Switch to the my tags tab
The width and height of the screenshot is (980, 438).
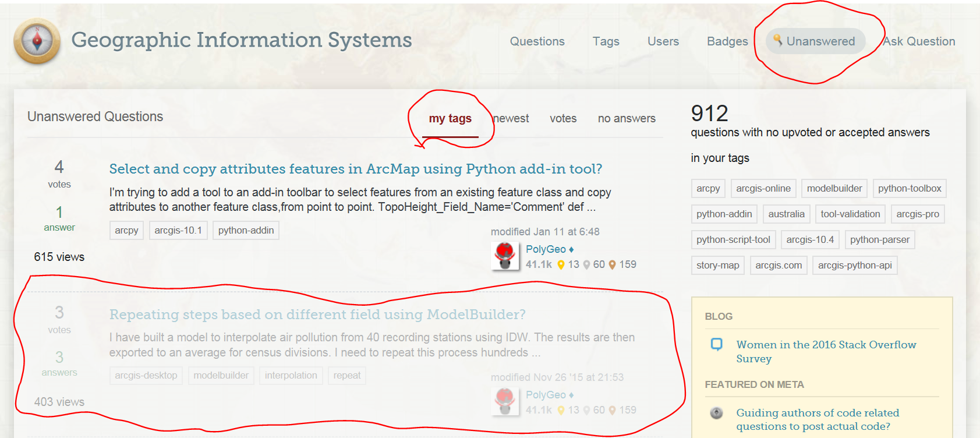[450, 119]
